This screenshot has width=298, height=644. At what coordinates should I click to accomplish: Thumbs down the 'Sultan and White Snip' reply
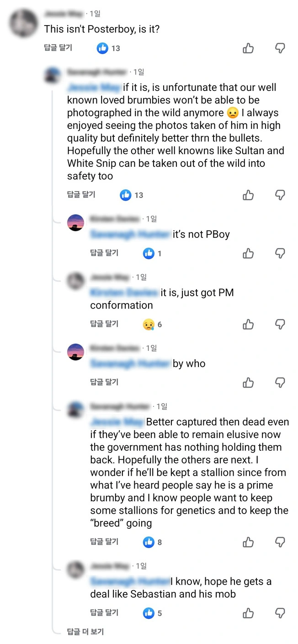point(280,195)
